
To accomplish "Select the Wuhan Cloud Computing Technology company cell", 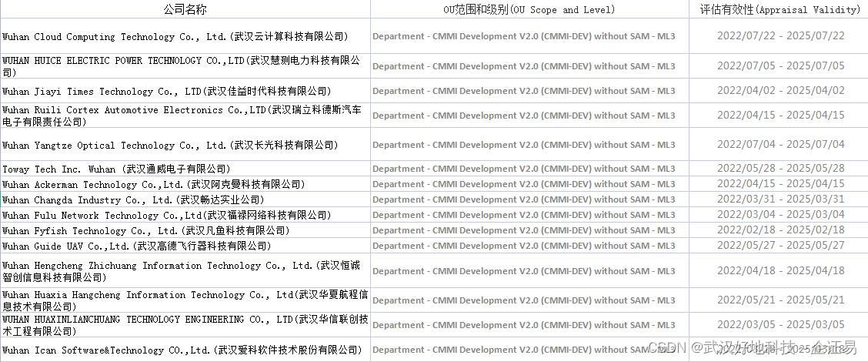I will click(185, 36).
